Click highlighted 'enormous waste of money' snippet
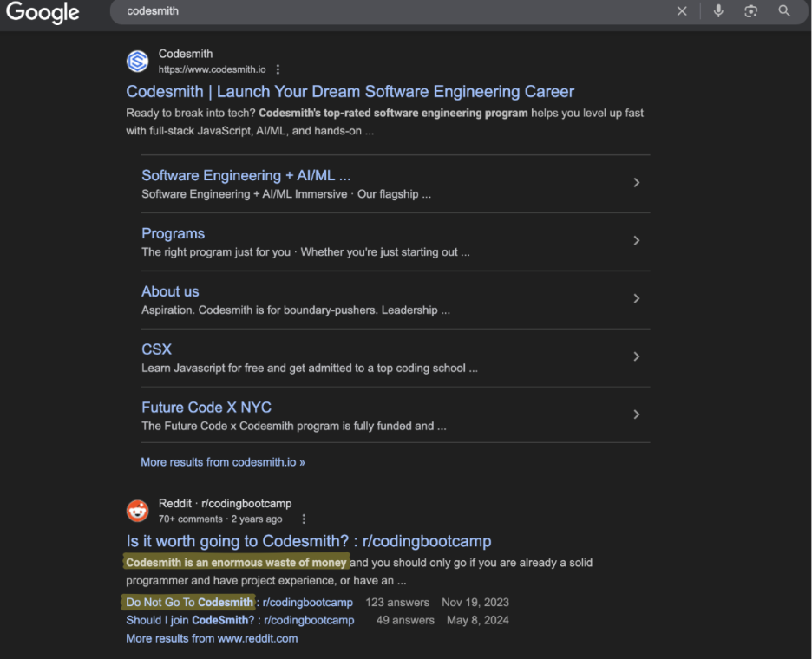812x659 pixels. click(236, 563)
